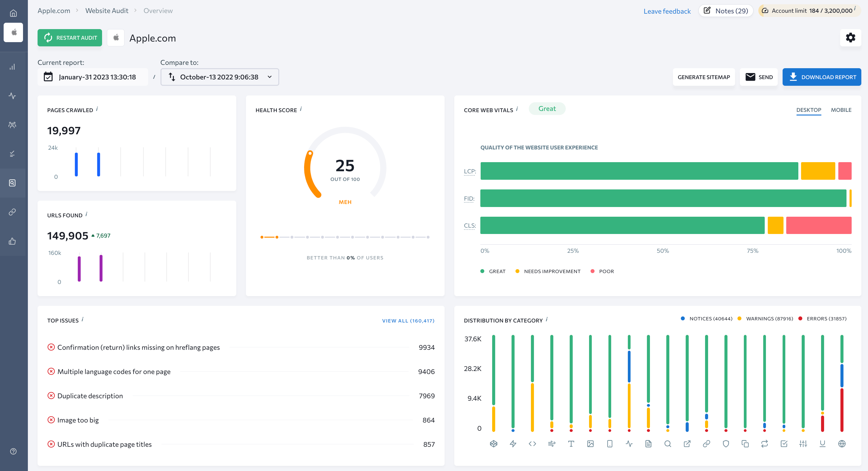Open the backlinks chain sidebar icon

[x=12, y=212]
